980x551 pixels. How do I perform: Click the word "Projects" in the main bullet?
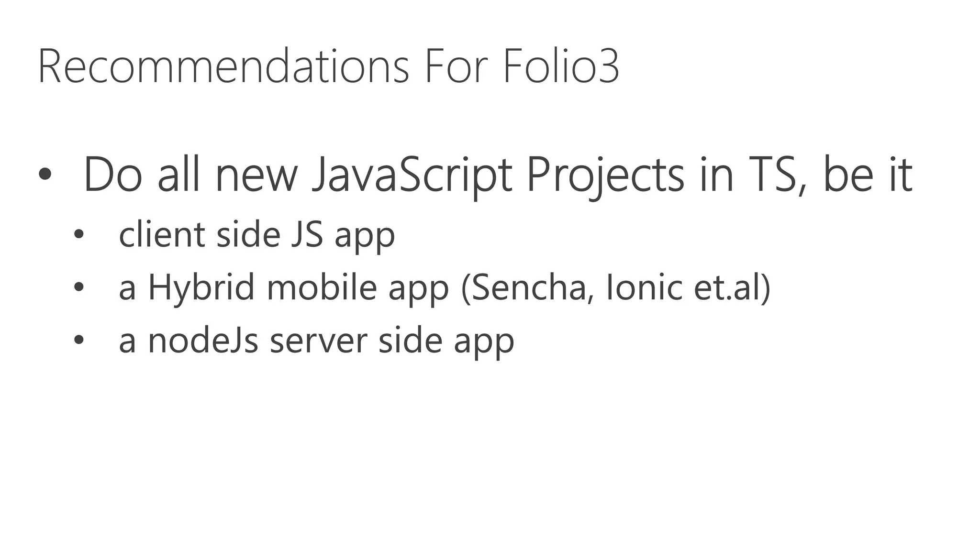tap(605, 174)
